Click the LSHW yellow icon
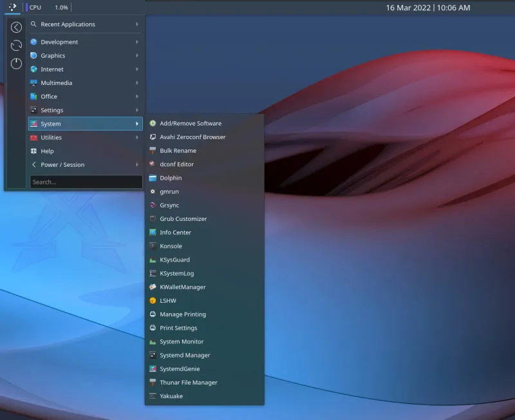The width and height of the screenshot is (515, 420). [153, 301]
